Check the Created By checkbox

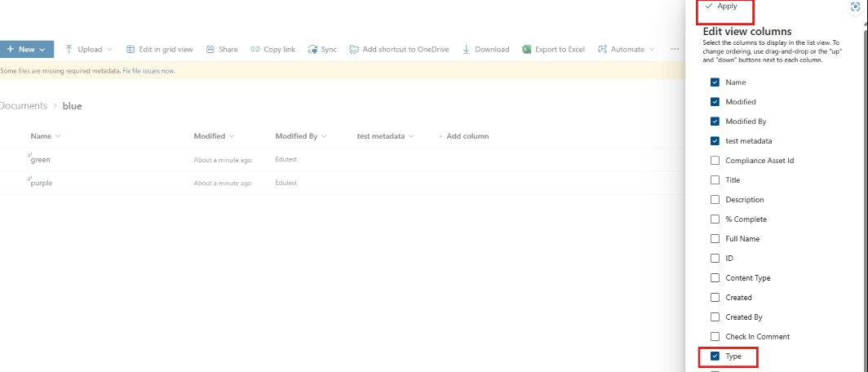[715, 317]
